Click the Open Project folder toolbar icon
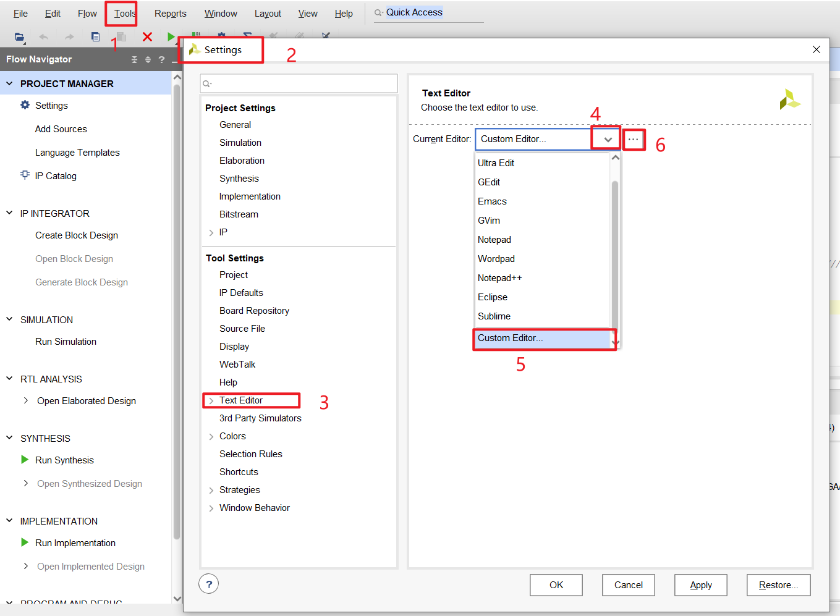 [x=20, y=37]
